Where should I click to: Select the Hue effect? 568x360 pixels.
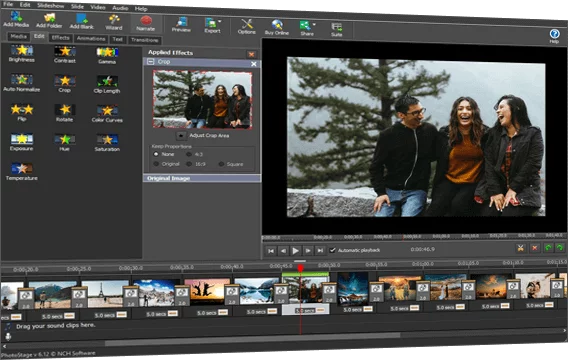click(x=64, y=142)
